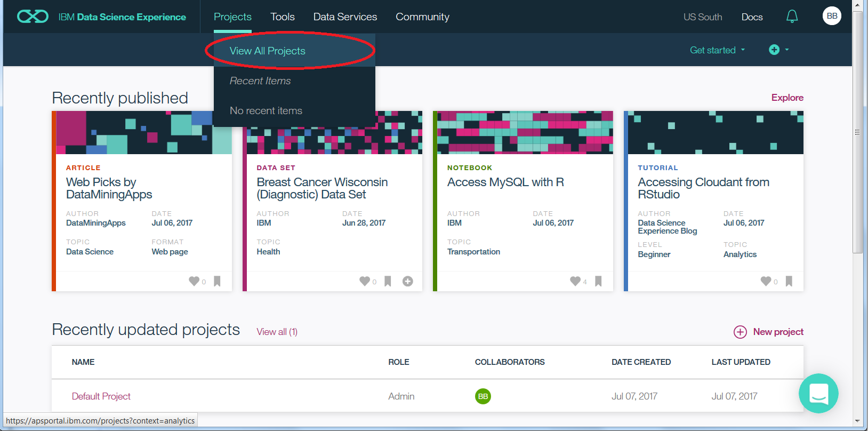Click the New project plus circle icon
This screenshot has height=431, width=868.
coord(740,332)
